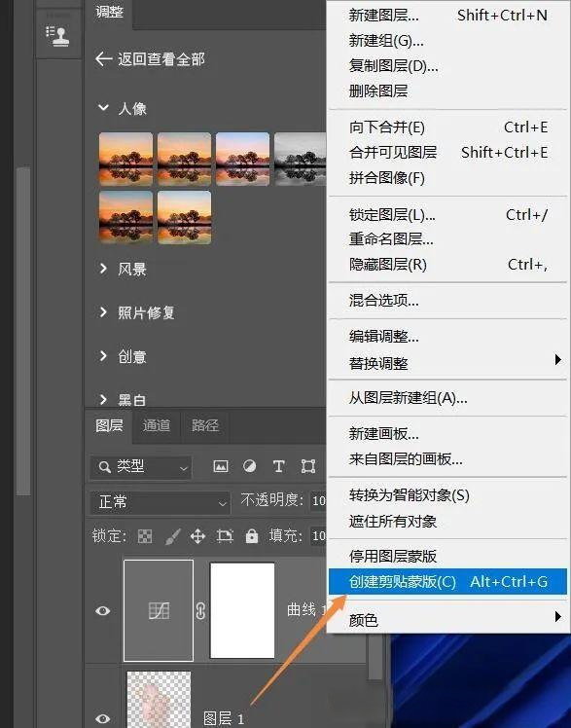The image size is (571, 728).
Task: Filter layers by type (T) icon
Action: pos(278,466)
